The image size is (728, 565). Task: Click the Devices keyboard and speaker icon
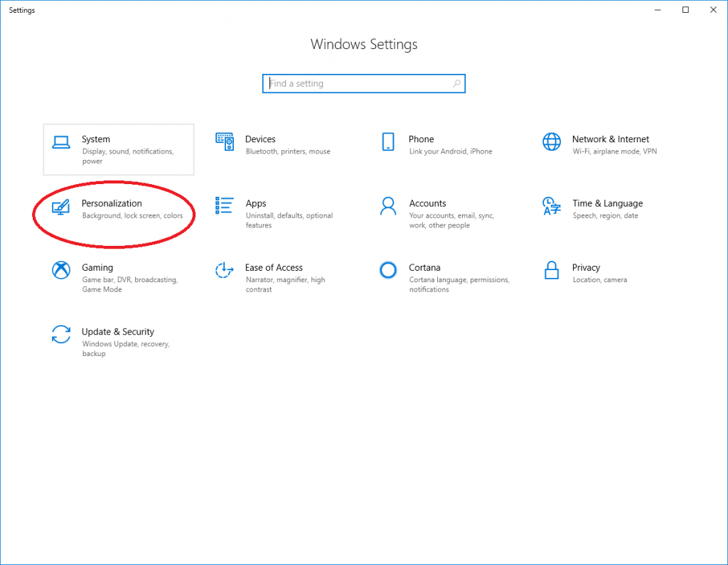click(x=225, y=141)
